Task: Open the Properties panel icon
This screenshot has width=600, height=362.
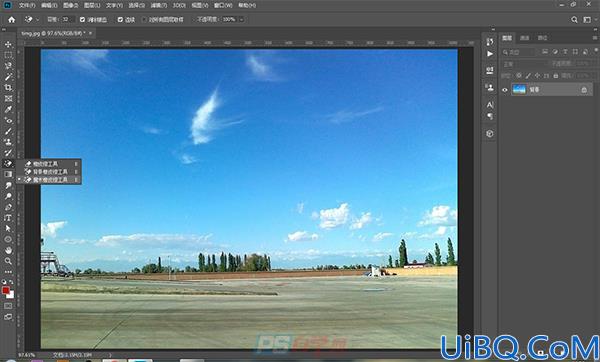Action: tap(490, 70)
